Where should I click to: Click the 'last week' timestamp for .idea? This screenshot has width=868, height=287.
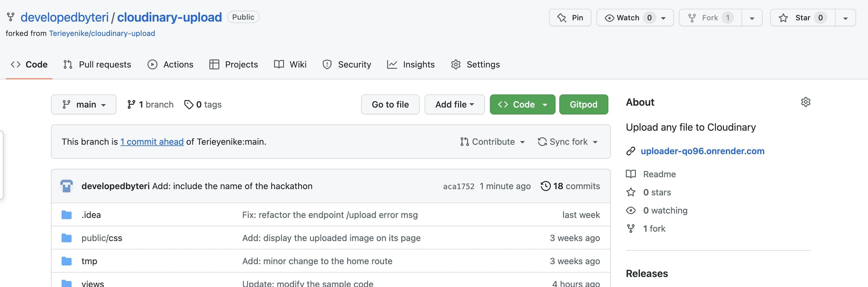(581, 215)
